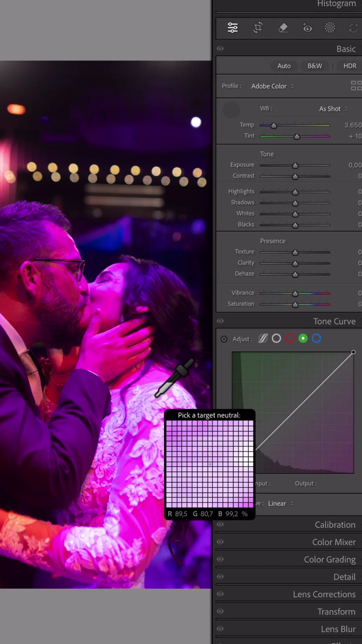Select the Red Eye correction tool
This screenshot has width=362, height=644.
pos(307,28)
